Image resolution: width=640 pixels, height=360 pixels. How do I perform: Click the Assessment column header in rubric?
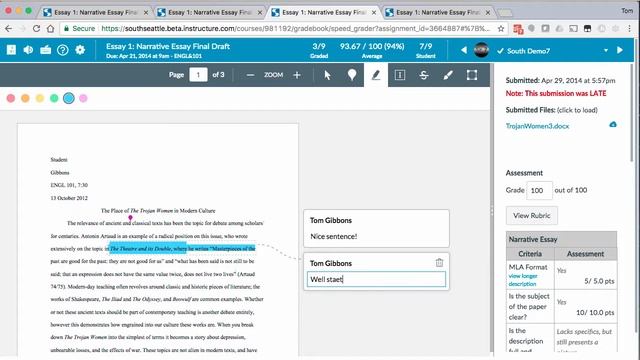coord(585,254)
